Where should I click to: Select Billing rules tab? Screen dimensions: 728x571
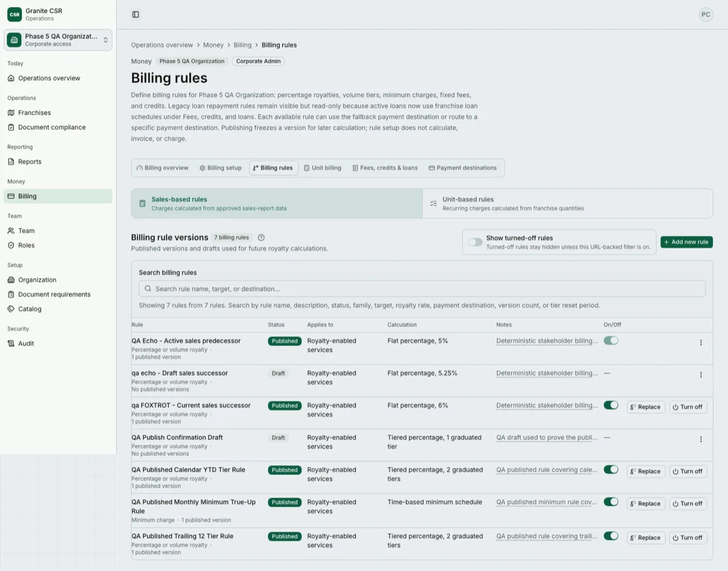pos(274,168)
